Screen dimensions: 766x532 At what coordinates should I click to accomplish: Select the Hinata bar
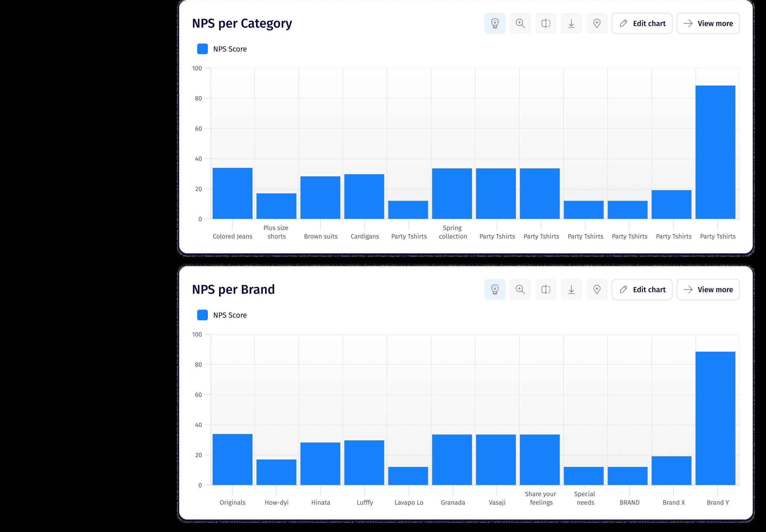[x=321, y=464]
